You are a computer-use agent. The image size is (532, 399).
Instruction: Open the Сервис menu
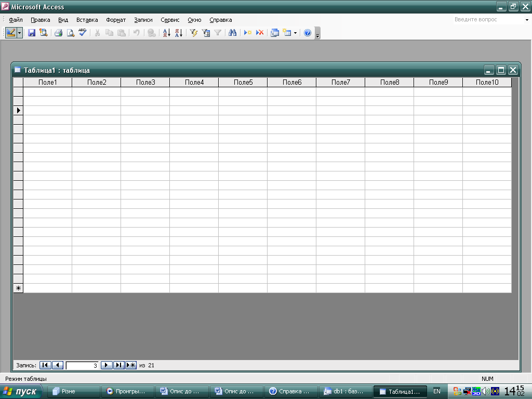[x=170, y=20]
